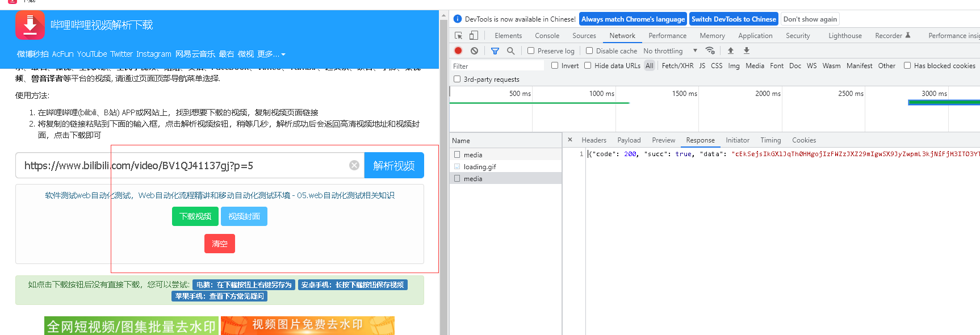
Task: Click the blue 解析视频 parse button
Action: click(x=394, y=165)
